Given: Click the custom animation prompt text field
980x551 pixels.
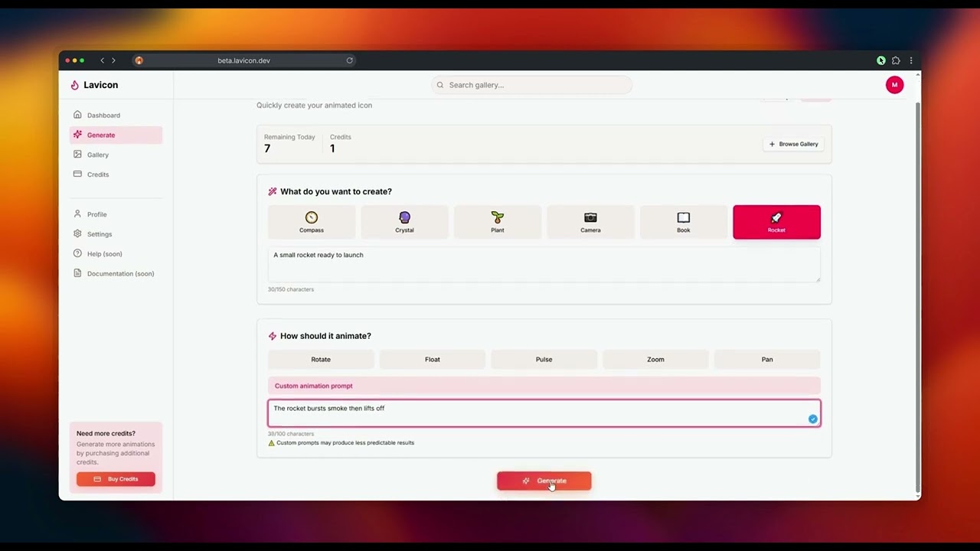Looking at the screenshot, I should pyautogui.click(x=544, y=413).
